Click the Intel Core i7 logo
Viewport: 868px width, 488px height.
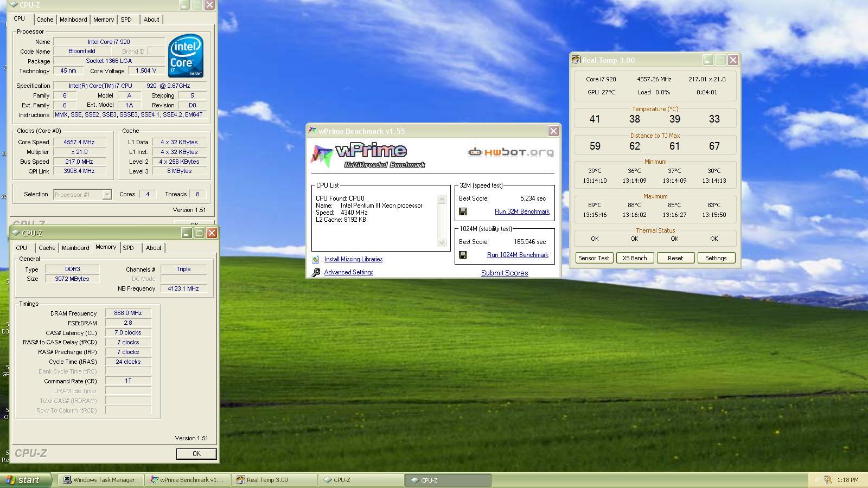tap(186, 56)
